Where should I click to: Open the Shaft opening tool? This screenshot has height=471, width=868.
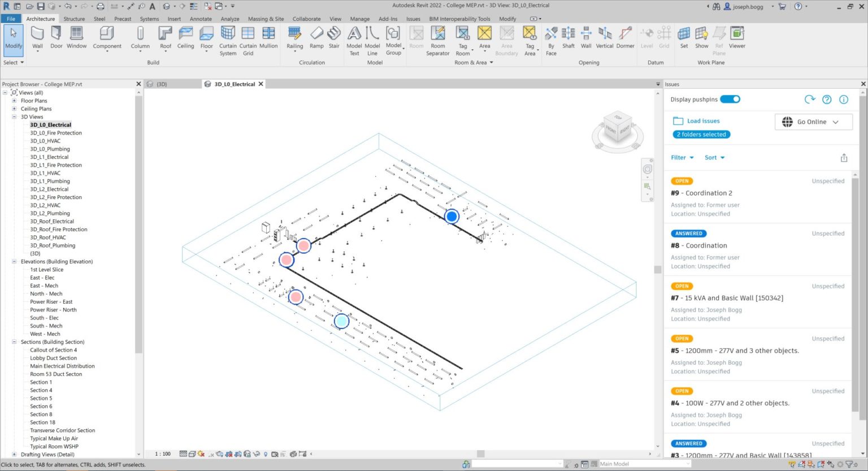click(568, 38)
